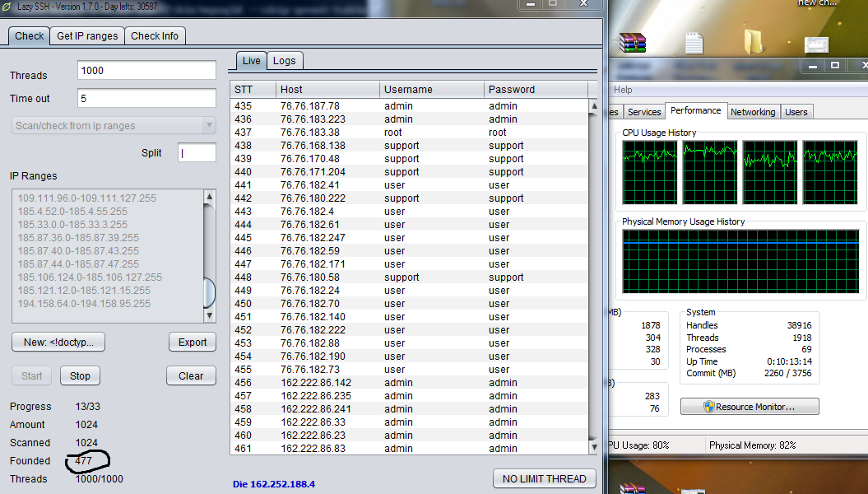
Task: Sort by the Host column header
Action: pos(327,90)
